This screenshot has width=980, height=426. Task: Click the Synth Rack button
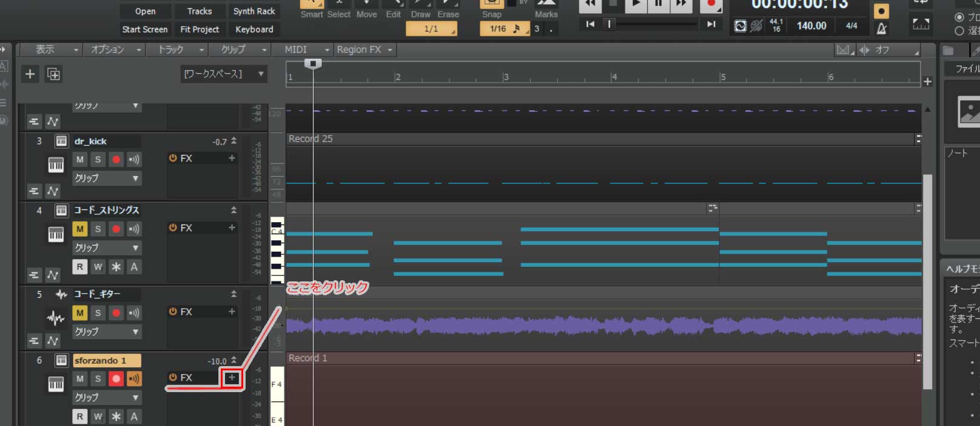(x=254, y=11)
